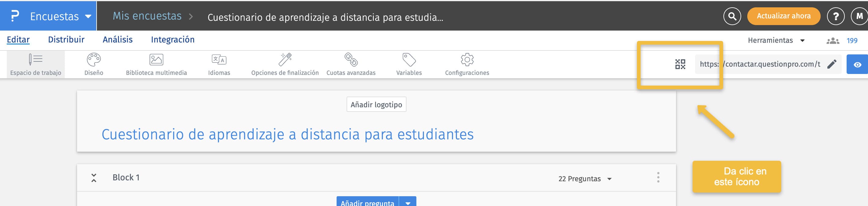Open Opciones de finalización wand tool
This screenshot has width=868, height=206.
coord(285,64)
